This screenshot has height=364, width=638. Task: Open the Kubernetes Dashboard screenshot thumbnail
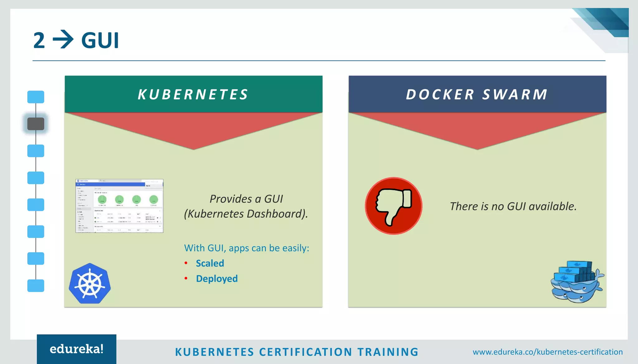click(x=119, y=206)
